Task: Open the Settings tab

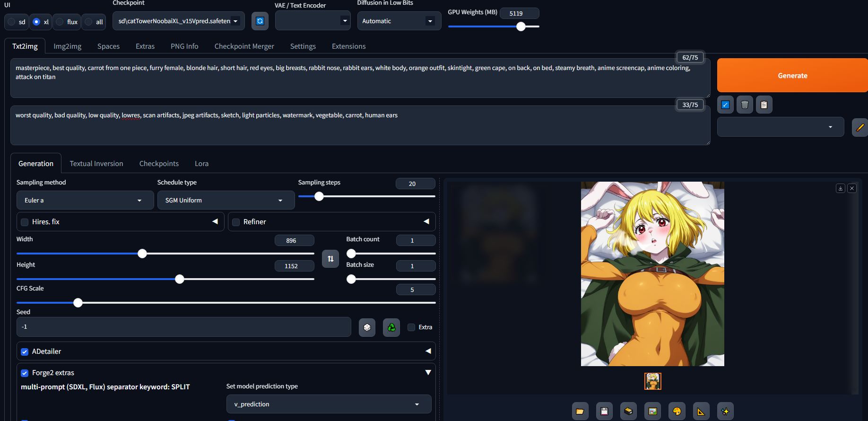Action: (x=303, y=46)
